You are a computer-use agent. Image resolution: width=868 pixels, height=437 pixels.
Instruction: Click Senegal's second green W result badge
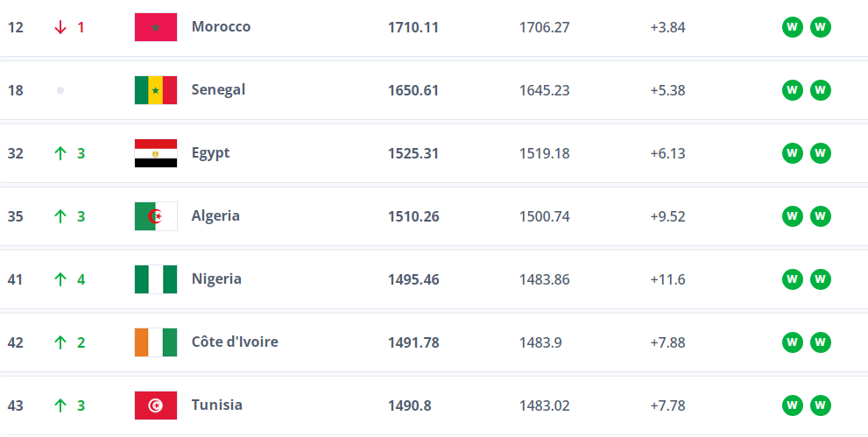tap(820, 90)
